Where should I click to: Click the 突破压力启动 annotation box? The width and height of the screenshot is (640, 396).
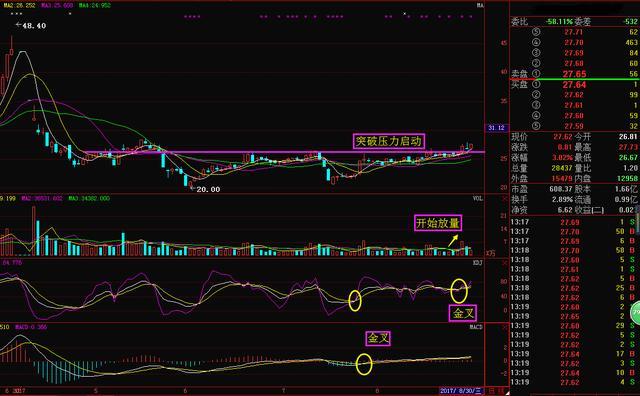(x=389, y=141)
